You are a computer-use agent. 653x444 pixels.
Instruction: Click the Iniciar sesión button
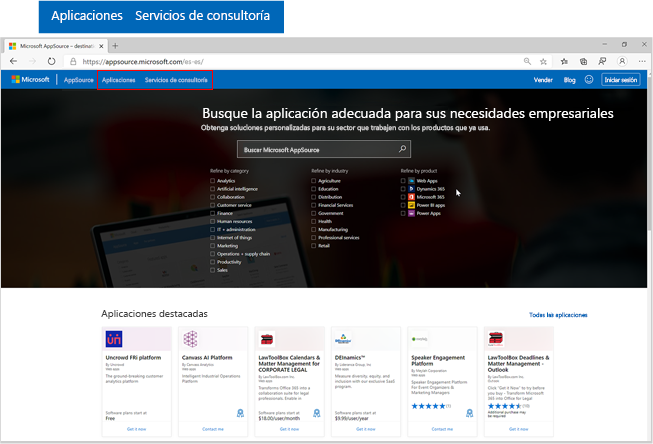pyautogui.click(x=621, y=80)
